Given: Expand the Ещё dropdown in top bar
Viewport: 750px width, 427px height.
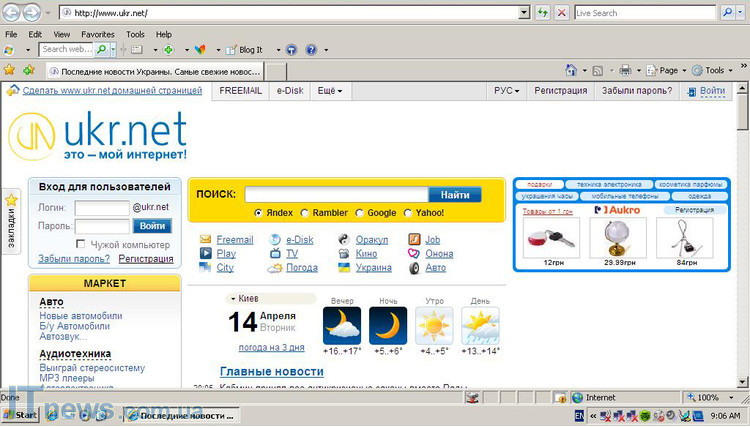Looking at the screenshot, I should (330, 91).
